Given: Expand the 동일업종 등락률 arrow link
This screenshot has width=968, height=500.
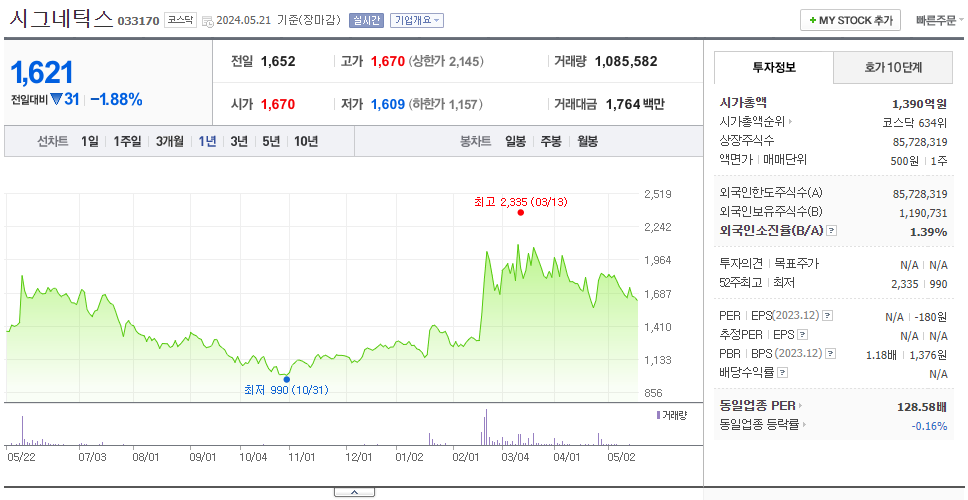Looking at the screenshot, I should point(804,425).
